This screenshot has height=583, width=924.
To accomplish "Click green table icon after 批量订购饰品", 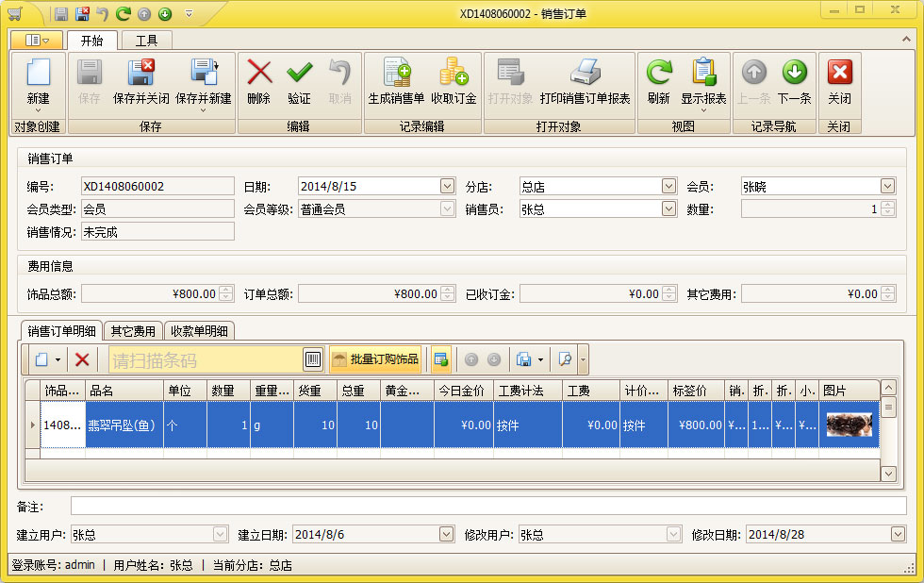I will [x=441, y=359].
